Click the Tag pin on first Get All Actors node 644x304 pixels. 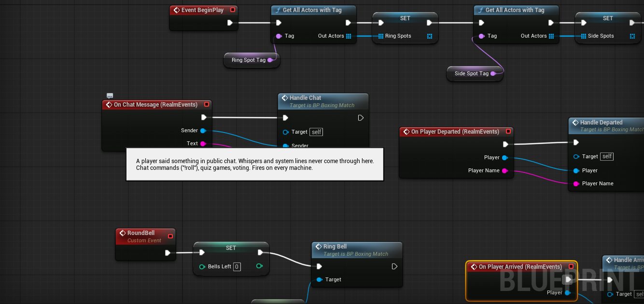coord(279,36)
